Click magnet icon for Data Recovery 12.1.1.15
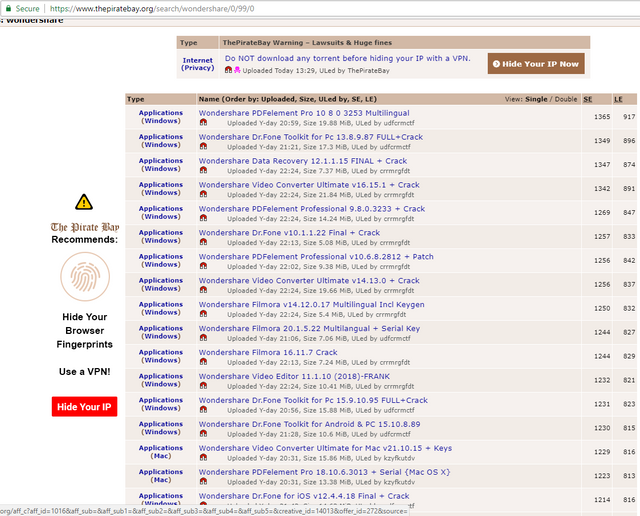This screenshot has height=516, width=640. [x=203, y=170]
